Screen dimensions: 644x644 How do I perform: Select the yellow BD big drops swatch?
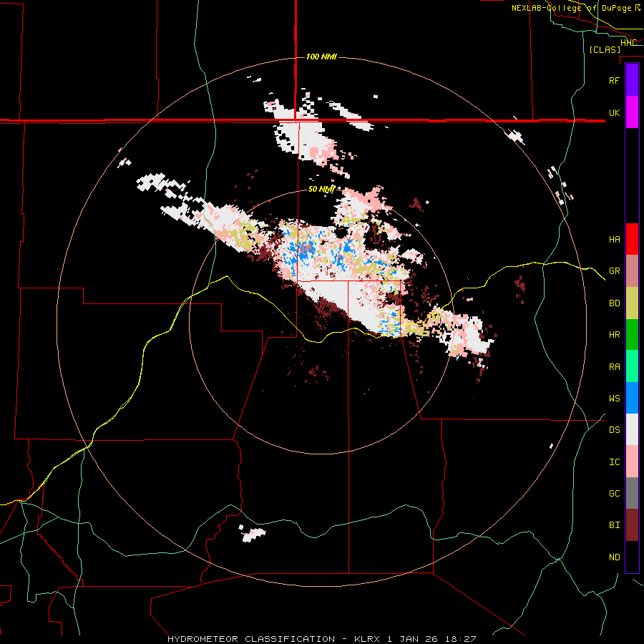click(632, 303)
